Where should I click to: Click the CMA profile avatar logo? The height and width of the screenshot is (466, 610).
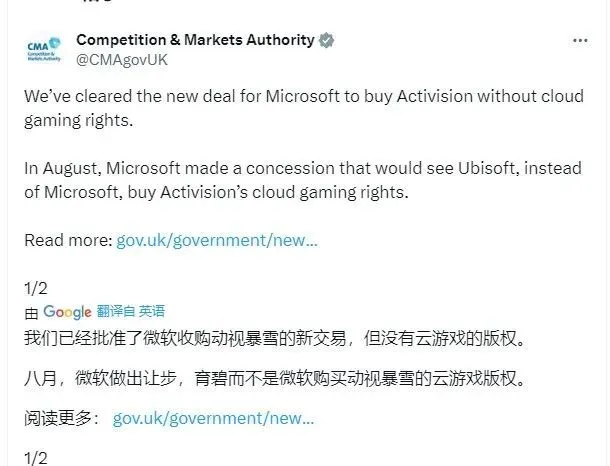[x=46, y=49]
